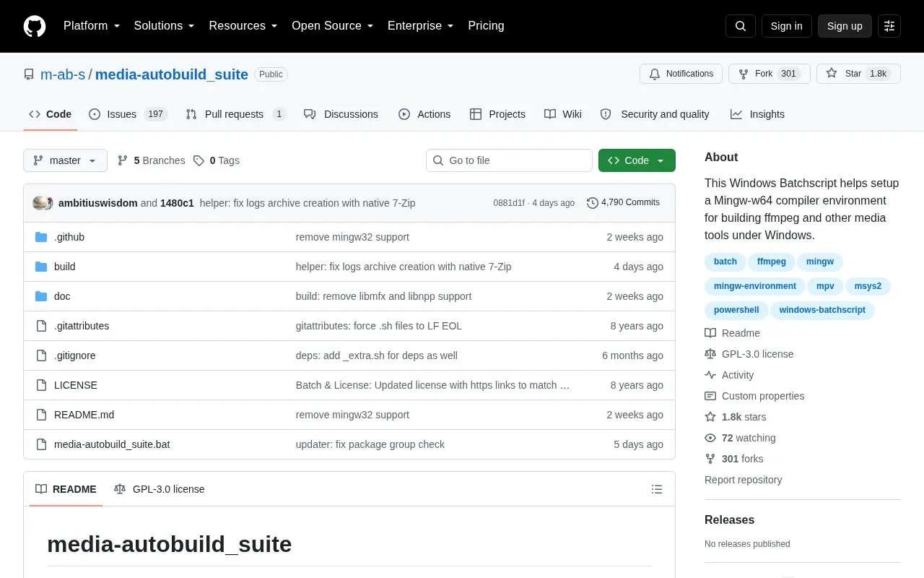Screen dimensions: 924x578
Task: Open media-autobuild_suite.bat file
Action: (x=112, y=444)
